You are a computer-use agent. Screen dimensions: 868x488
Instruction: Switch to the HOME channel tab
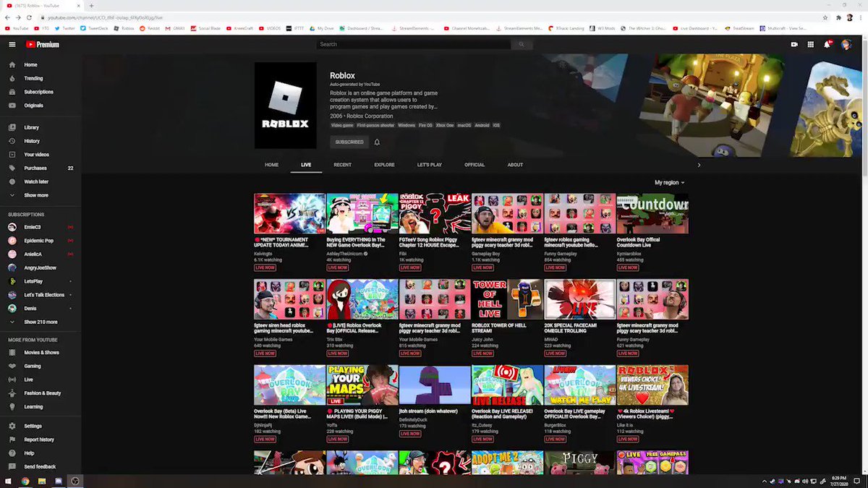pos(271,165)
